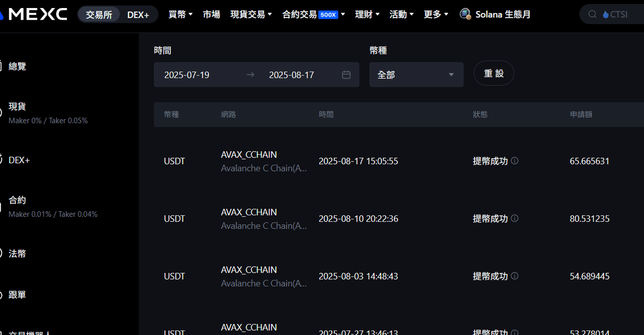The height and width of the screenshot is (335, 644).
Task: Click the 狀態 column header
Action: (x=480, y=115)
